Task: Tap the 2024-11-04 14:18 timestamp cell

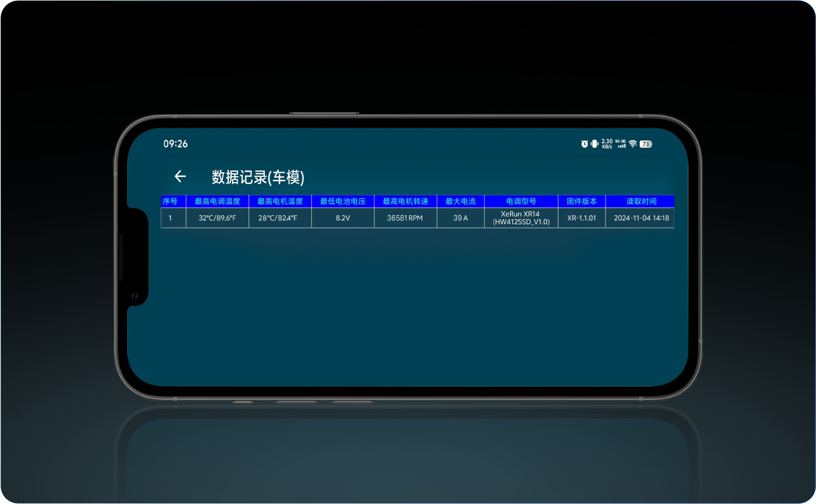Action: click(x=641, y=218)
